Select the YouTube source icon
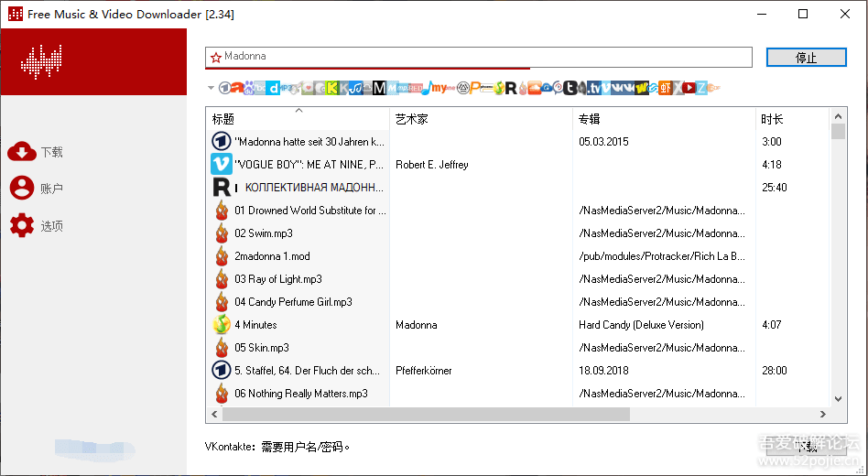Image resolution: width=868 pixels, height=476 pixels. [689, 88]
